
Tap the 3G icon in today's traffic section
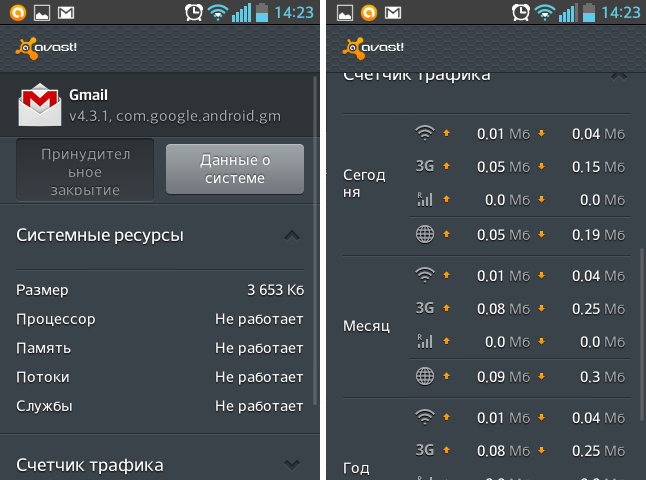coord(425,166)
